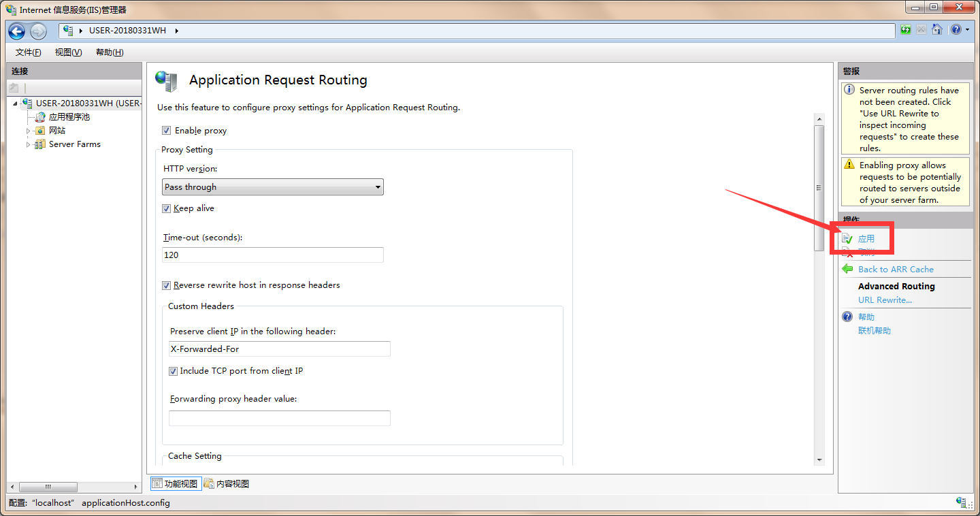Click the Preserve client IP header field

(280, 349)
